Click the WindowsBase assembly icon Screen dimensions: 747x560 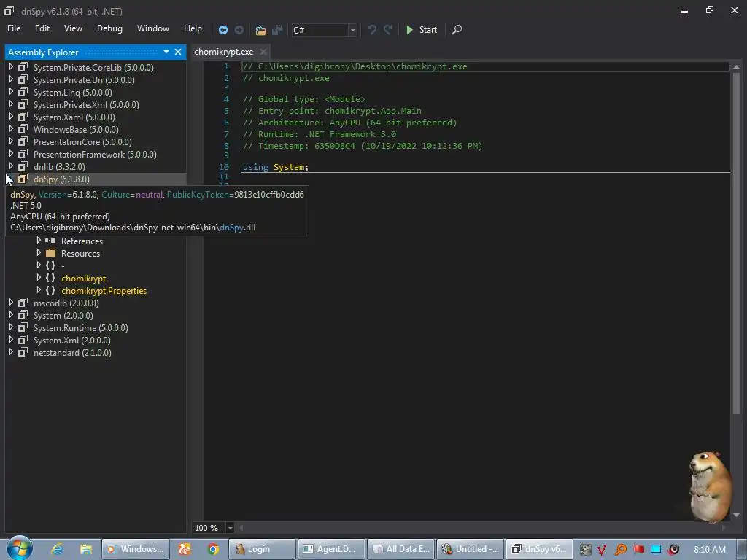coord(23,129)
